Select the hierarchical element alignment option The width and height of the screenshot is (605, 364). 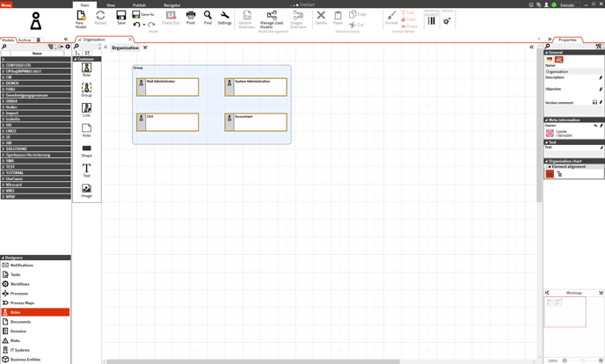pyautogui.click(x=550, y=174)
